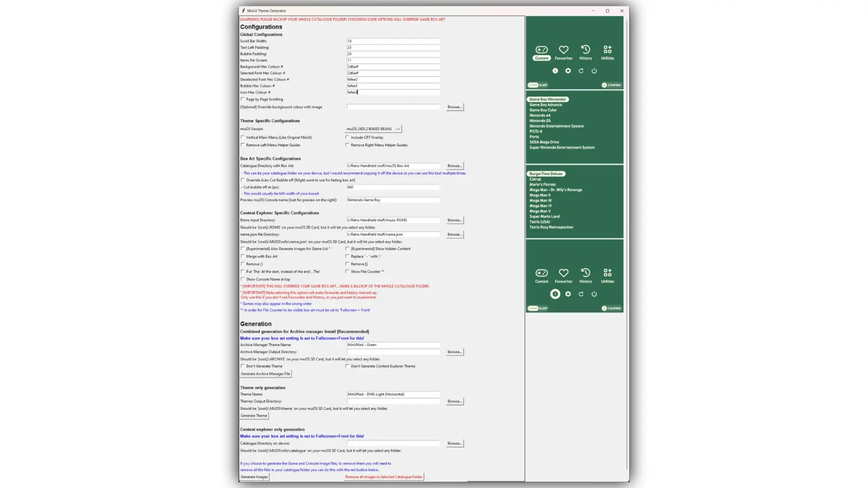
Task: Check the Merge with Box Art option
Action: tap(243, 256)
